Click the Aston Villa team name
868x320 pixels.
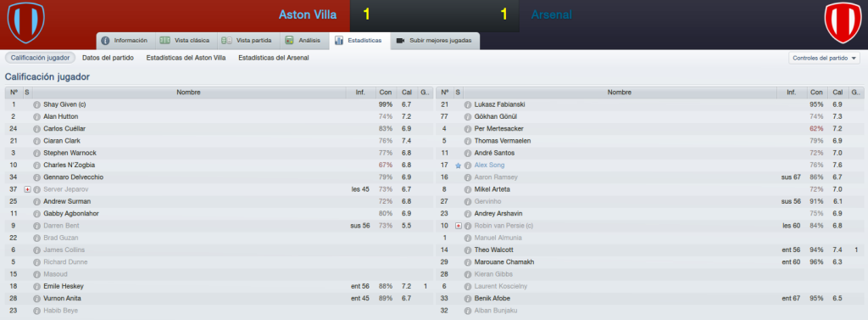pyautogui.click(x=307, y=14)
